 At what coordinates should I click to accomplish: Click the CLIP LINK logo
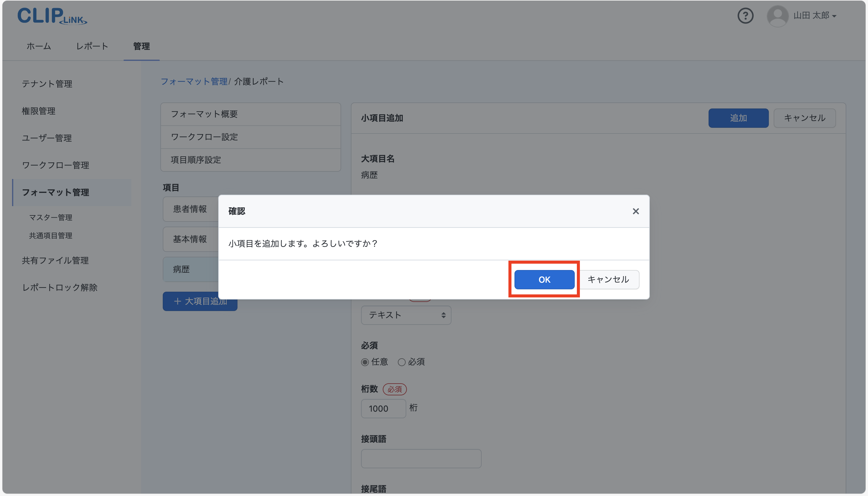[52, 16]
